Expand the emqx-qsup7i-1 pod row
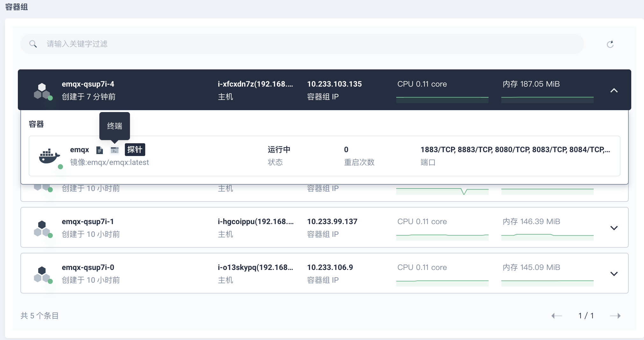Image resolution: width=644 pixels, height=340 pixels. click(x=614, y=228)
